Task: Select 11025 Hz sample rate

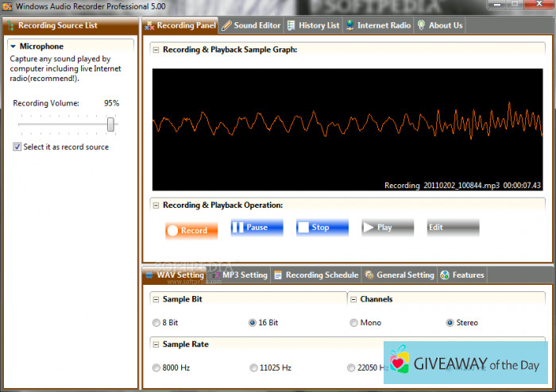Action: click(x=253, y=367)
